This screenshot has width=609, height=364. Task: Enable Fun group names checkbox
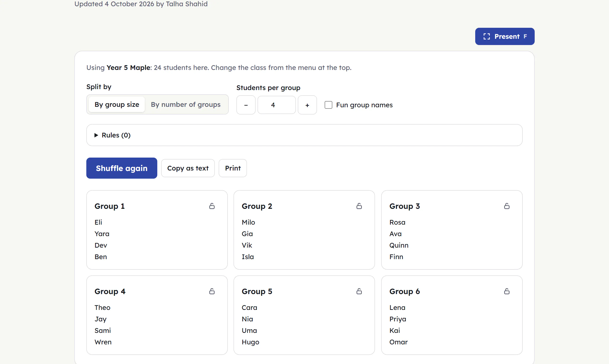[328, 105]
